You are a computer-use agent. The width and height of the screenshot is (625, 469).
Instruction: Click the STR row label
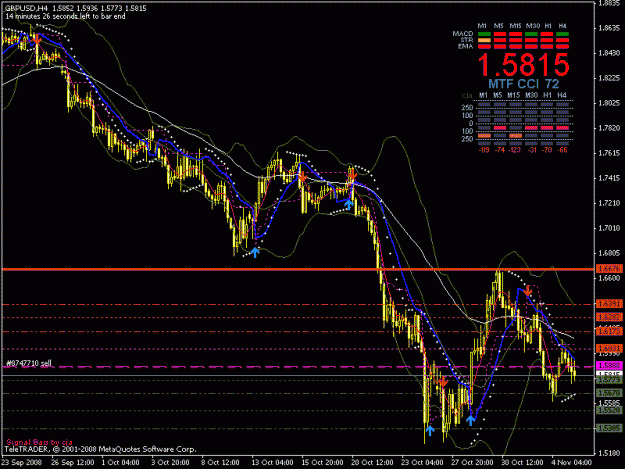[467, 40]
